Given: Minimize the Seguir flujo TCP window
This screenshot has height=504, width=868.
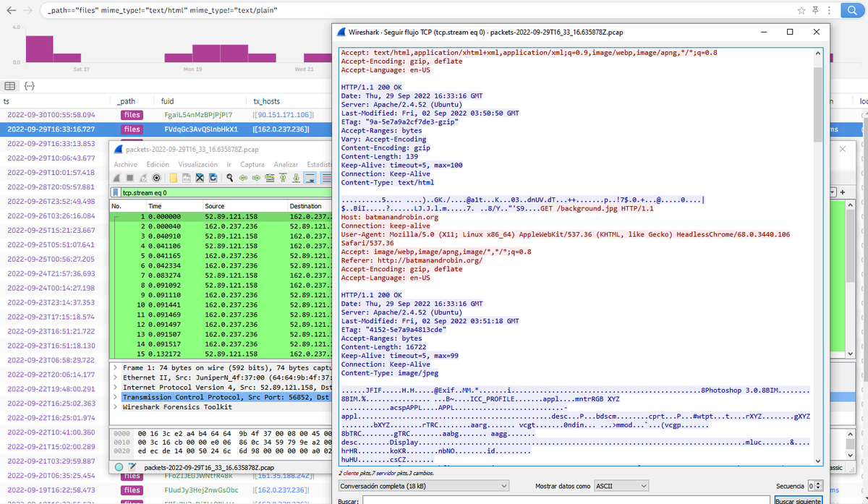Looking at the screenshot, I should click(762, 32).
